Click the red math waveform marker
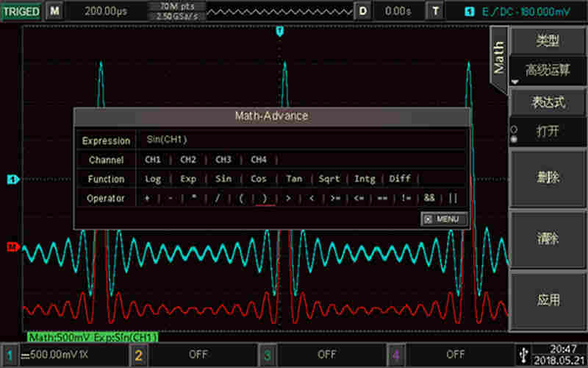The width and height of the screenshot is (588, 368). click(12, 247)
